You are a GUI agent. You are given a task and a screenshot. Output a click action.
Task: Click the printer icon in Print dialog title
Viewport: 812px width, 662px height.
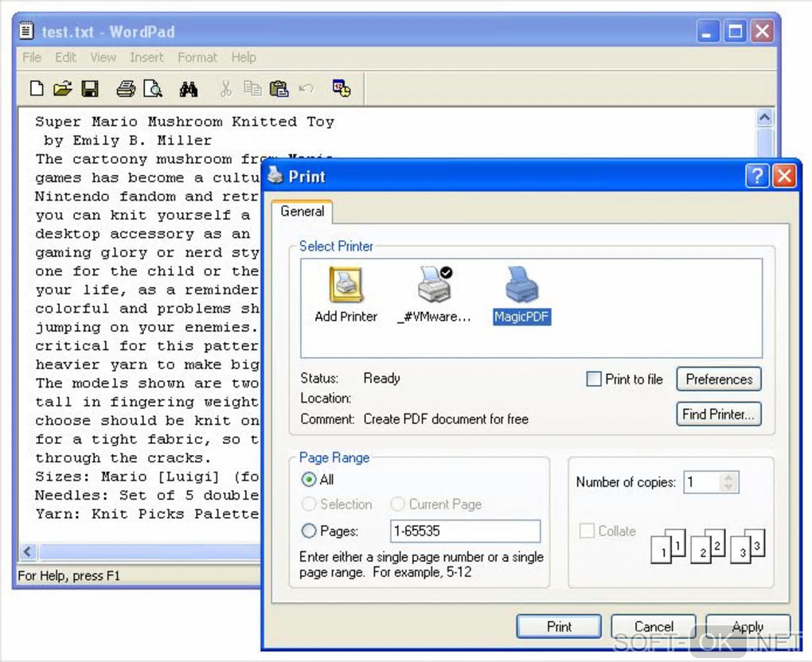tap(275, 175)
